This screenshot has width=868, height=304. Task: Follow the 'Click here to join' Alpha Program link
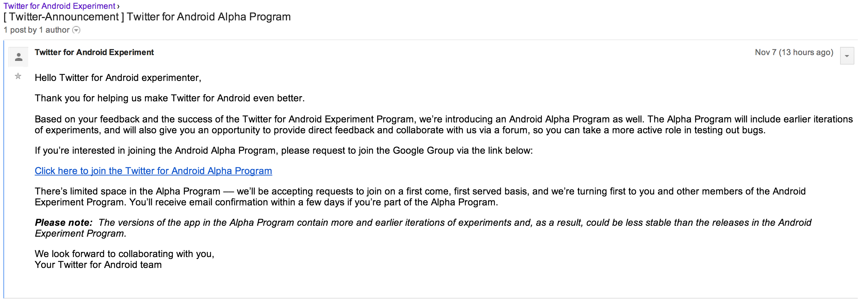pyautogui.click(x=153, y=171)
